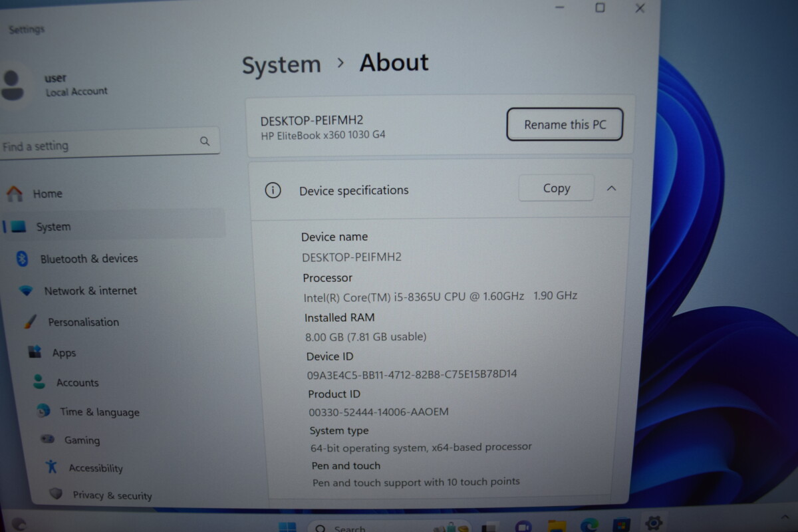Click the info icon beside Device specifications
Image resolution: width=798 pixels, height=532 pixels.
pyautogui.click(x=273, y=190)
